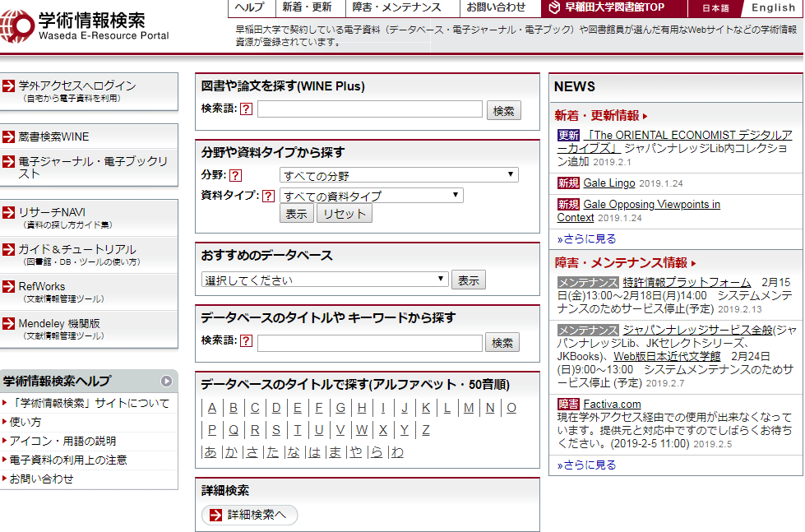This screenshot has height=532, width=805.
Task: Click arrow icon beside 電子ジャーナル・電子ブックリスト
Action: (x=9, y=162)
